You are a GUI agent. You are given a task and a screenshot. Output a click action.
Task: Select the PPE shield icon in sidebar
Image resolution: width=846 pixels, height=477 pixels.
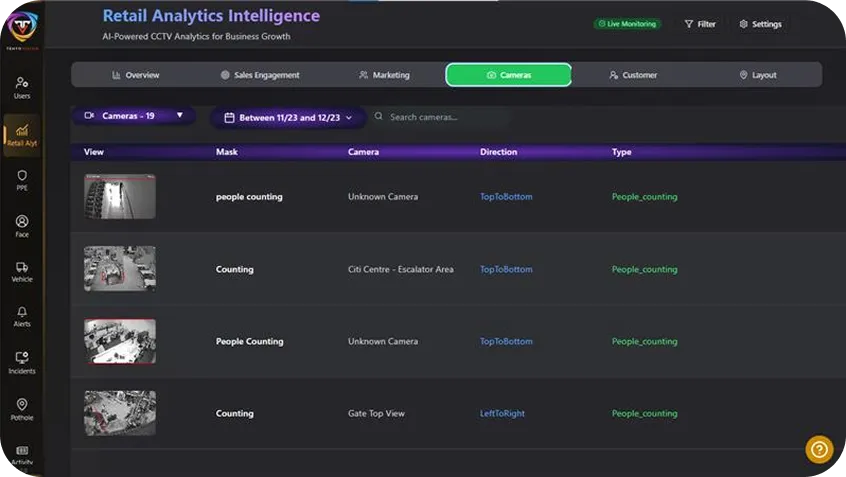[22, 177]
